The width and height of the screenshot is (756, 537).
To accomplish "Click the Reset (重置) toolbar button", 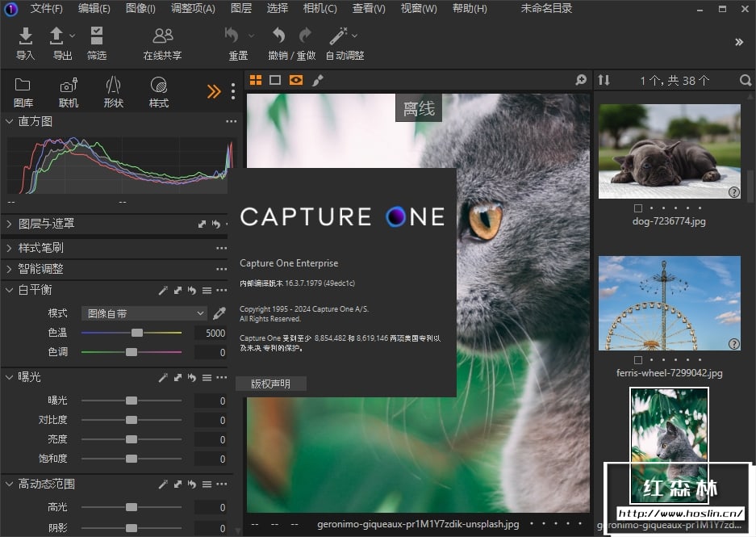I will click(x=232, y=36).
